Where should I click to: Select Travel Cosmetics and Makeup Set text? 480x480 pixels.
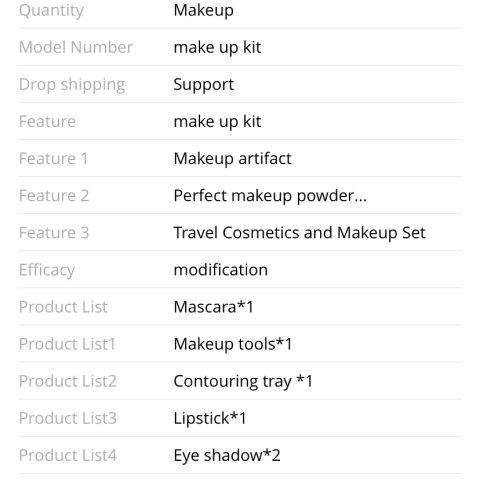click(300, 233)
